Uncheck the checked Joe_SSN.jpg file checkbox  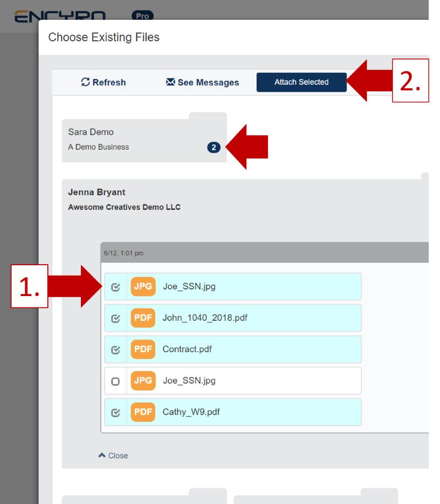(116, 287)
